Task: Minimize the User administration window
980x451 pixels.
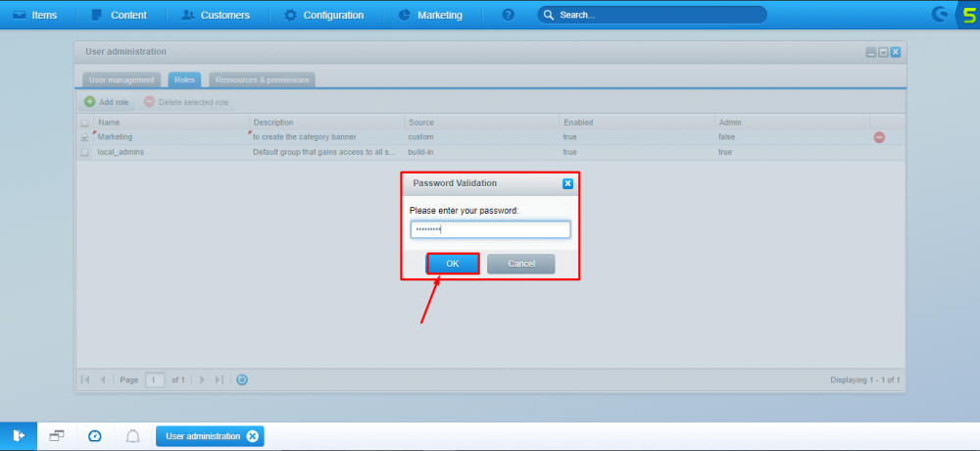Action: click(870, 53)
